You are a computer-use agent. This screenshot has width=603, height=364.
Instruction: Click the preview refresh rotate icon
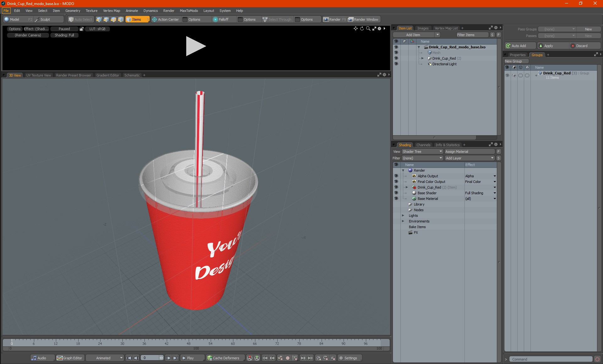pyautogui.click(x=362, y=29)
